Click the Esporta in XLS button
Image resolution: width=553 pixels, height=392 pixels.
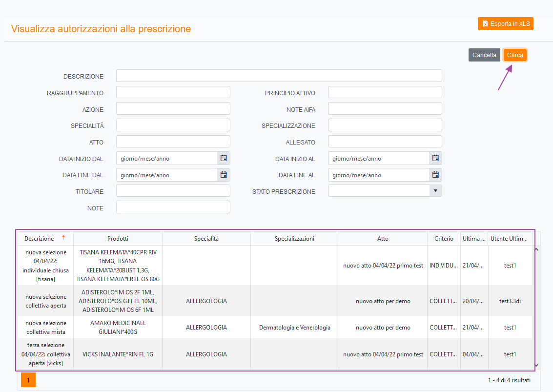click(x=505, y=23)
